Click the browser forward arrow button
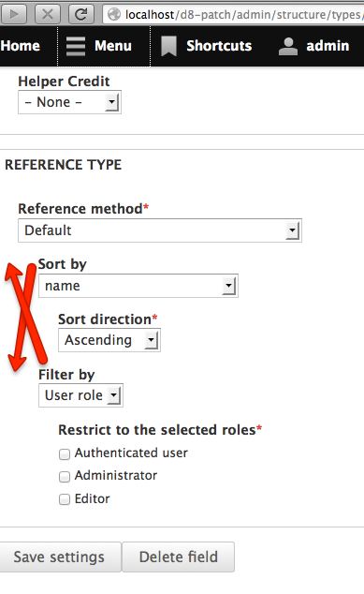The image size is (364, 594). pos(14,14)
